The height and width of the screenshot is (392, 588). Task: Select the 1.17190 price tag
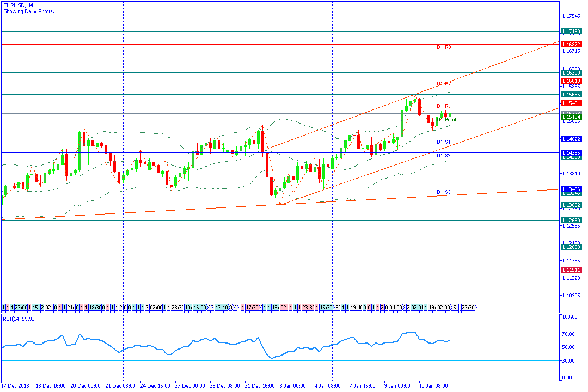click(x=571, y=32)
